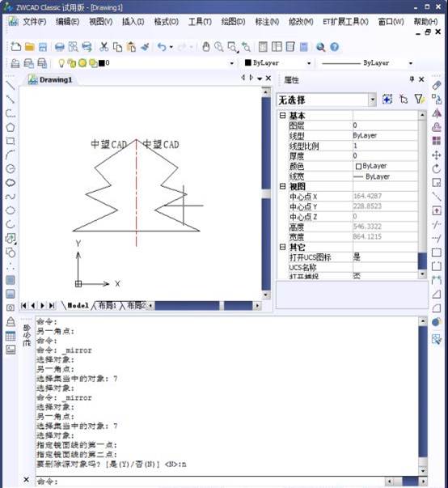Open a file with the folder icon
This screenshot has width=448, height=488.
[x=30, y=47]
